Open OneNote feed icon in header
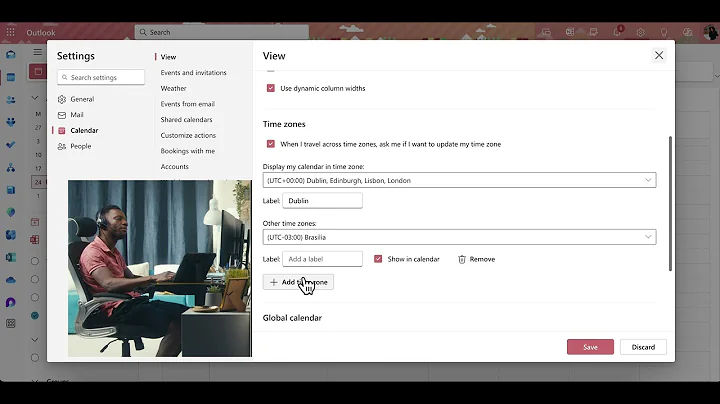The height and width of the screenshot is (404, 720). coord(570,32)
